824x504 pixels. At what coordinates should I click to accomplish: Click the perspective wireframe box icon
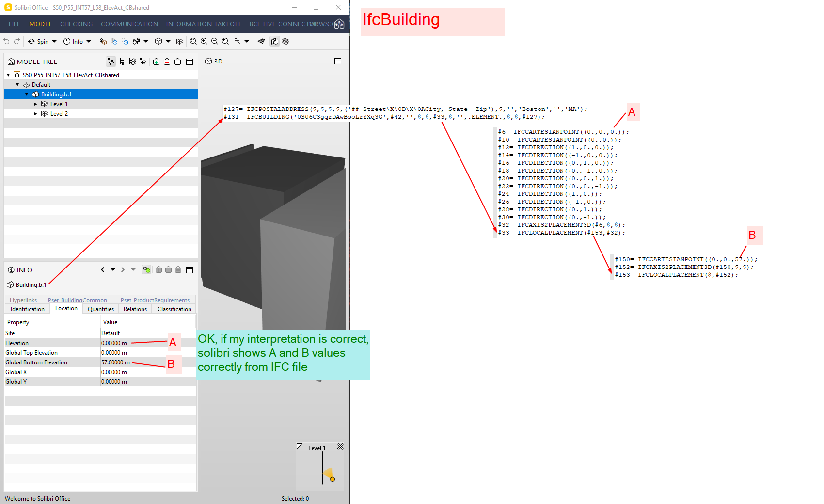(180, 42)
